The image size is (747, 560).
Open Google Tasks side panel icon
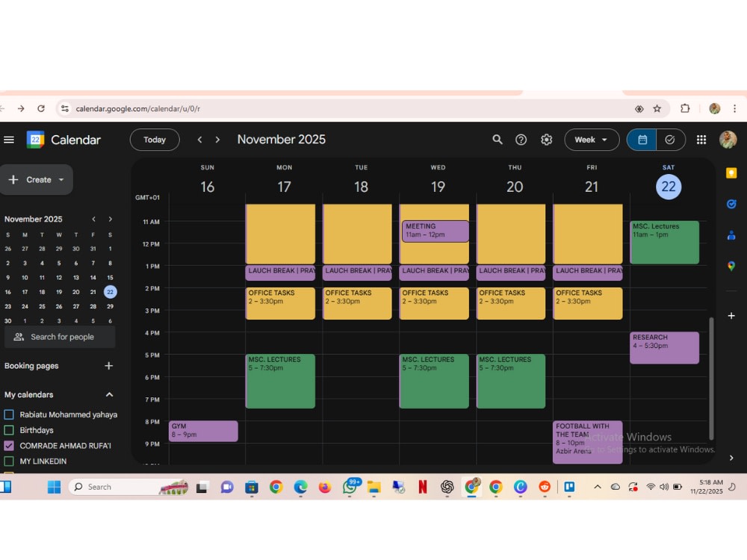coord(731,204)
